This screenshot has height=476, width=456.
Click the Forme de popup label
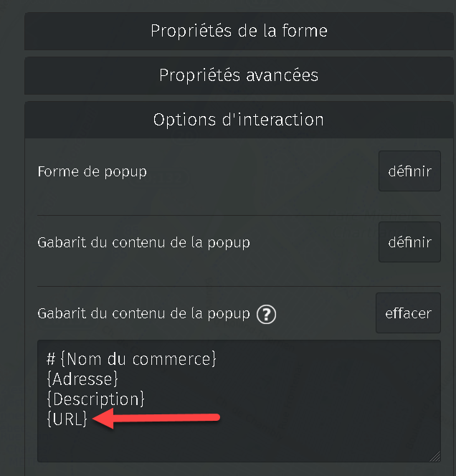click(x=92, y=172)
